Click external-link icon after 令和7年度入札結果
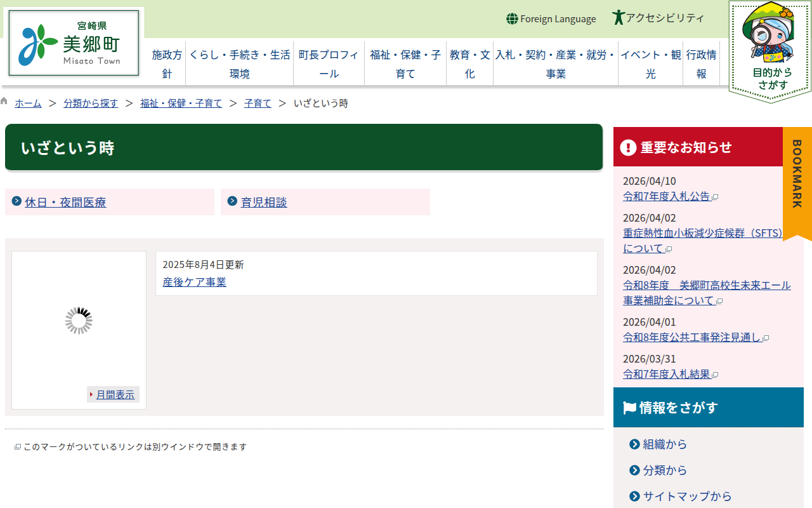This screenshot has width=812, height=508. pos(715,375)
